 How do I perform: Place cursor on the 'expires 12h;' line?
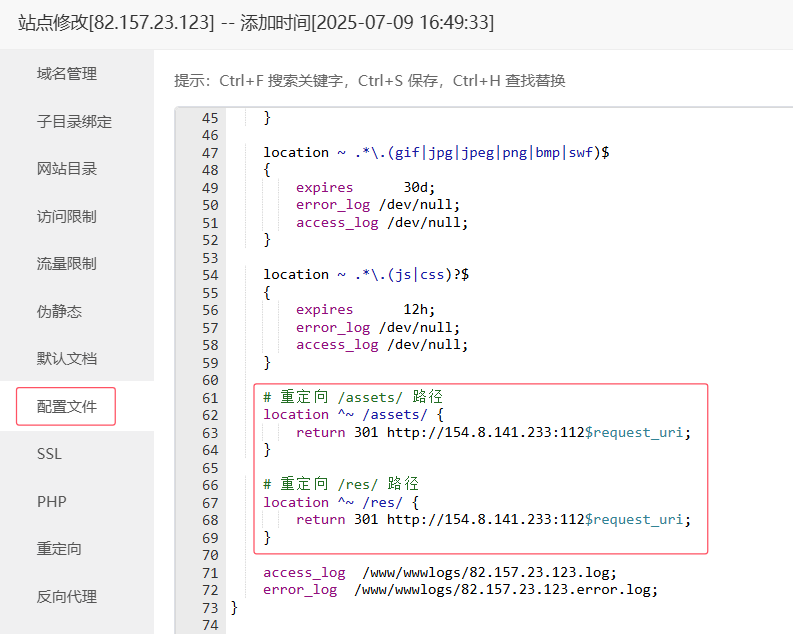(365, 310)
